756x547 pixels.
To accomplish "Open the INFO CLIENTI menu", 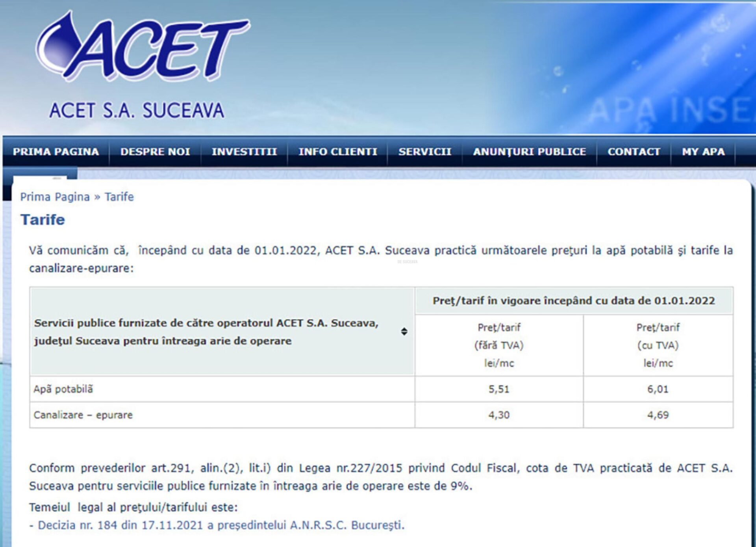I will point(338,152).
